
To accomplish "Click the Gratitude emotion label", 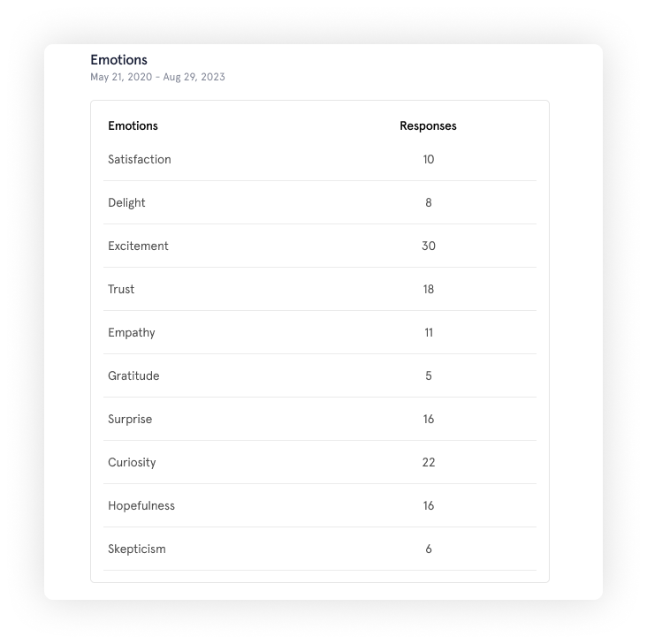I will tap(133, 376).
